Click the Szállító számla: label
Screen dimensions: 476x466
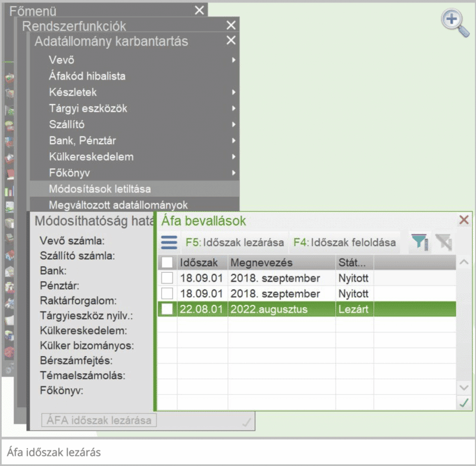coord(77,256)
